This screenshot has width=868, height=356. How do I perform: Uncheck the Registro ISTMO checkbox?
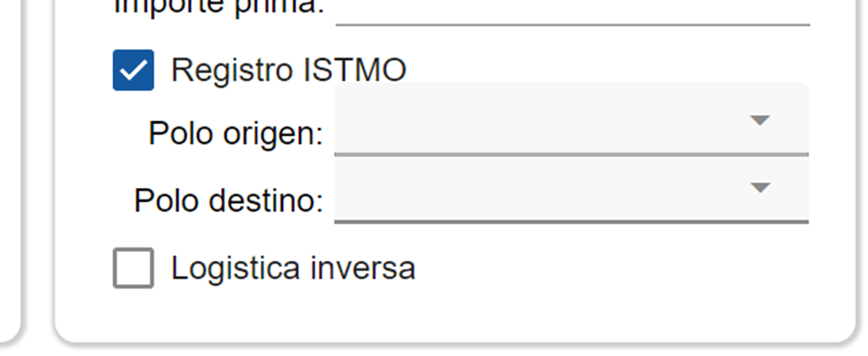(134, 70)
